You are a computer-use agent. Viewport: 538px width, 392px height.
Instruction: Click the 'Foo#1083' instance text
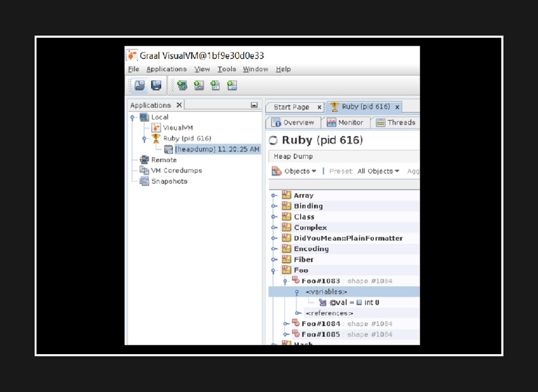[320, 281]
